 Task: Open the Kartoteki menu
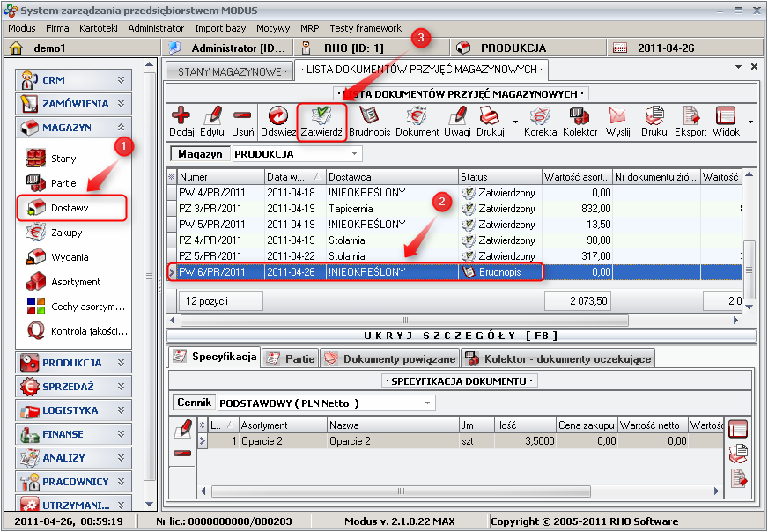click(98, 28)
